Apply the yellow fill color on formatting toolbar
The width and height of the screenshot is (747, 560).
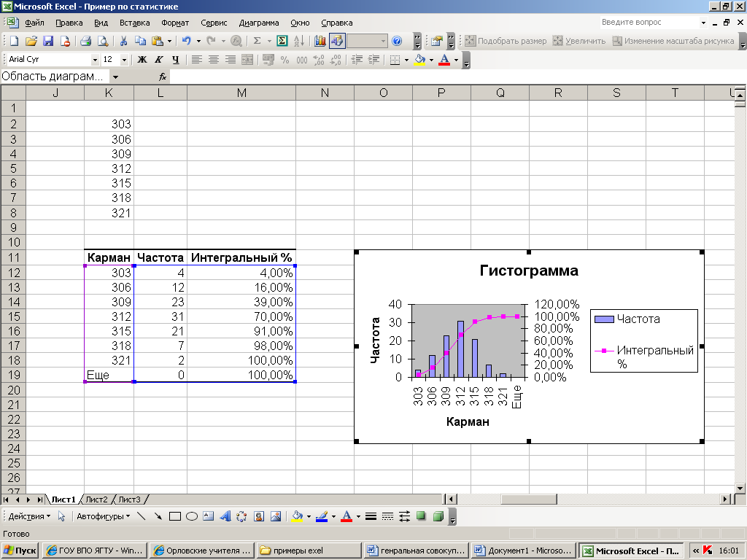419,60
